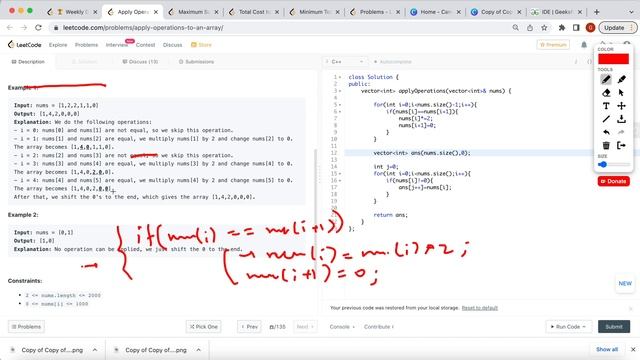This screenshot has width=640, height=360.
Task: Select the text T tool
Action: 606,106
